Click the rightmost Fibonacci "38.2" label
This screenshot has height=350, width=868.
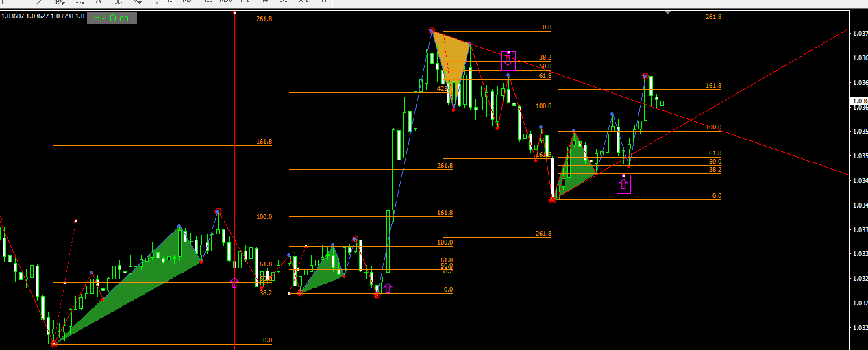click(715, 169)
